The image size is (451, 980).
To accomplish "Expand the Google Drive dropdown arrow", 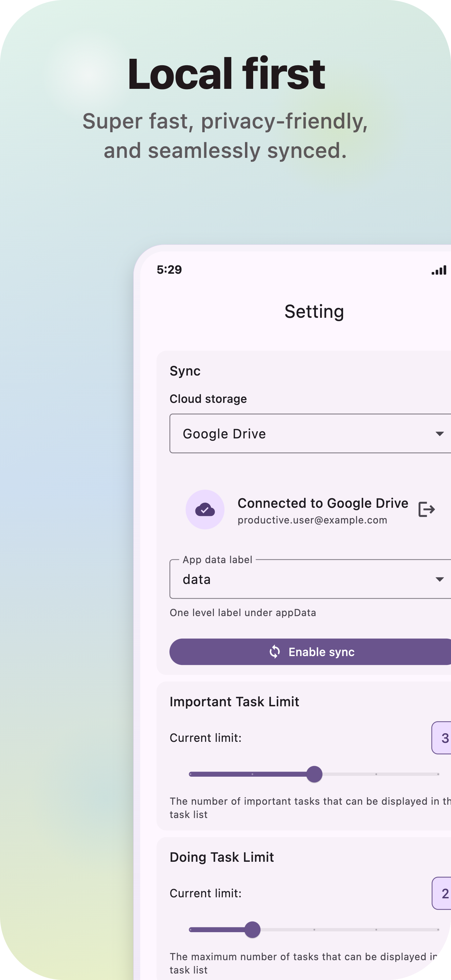I will tap(440, 434).
